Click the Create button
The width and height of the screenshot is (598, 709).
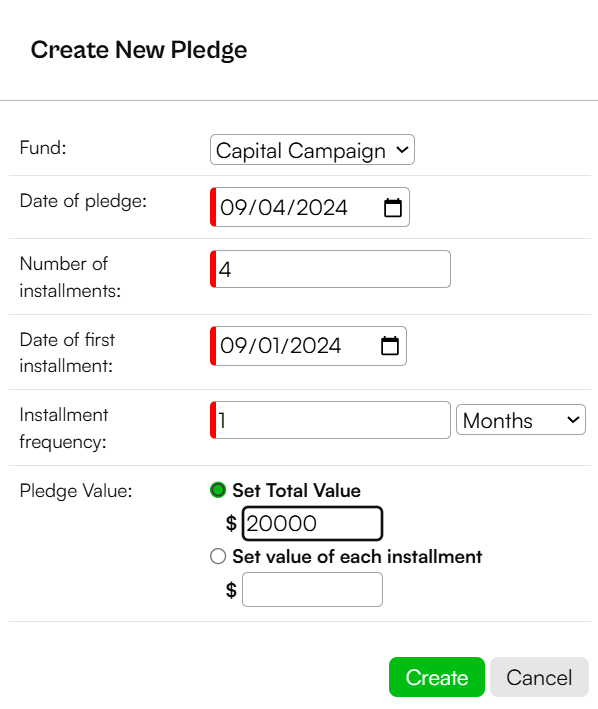437,677
